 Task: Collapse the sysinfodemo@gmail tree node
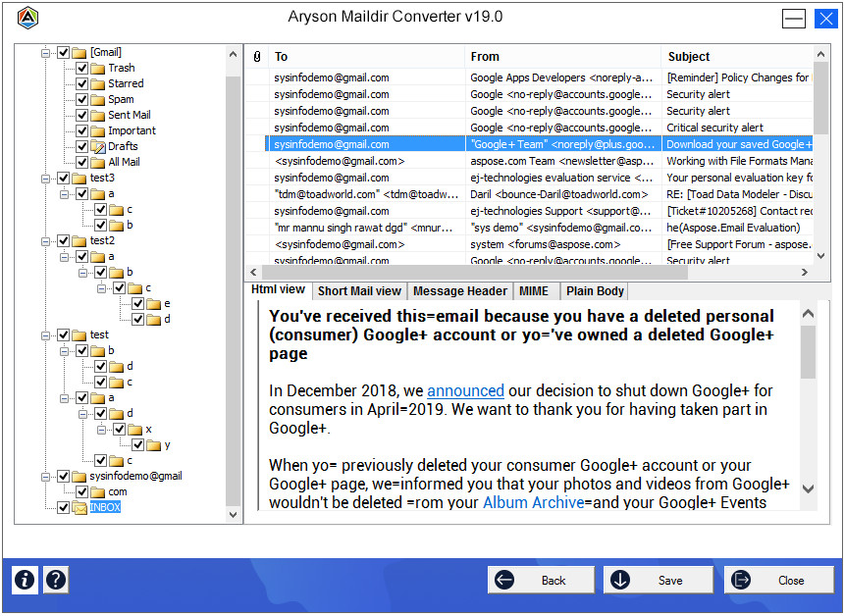pos(45,476)
